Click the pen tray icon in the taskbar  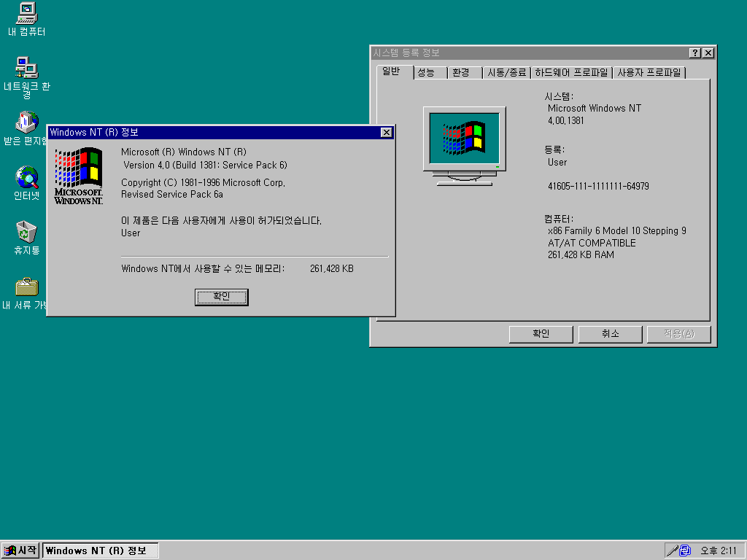[672, 551]
